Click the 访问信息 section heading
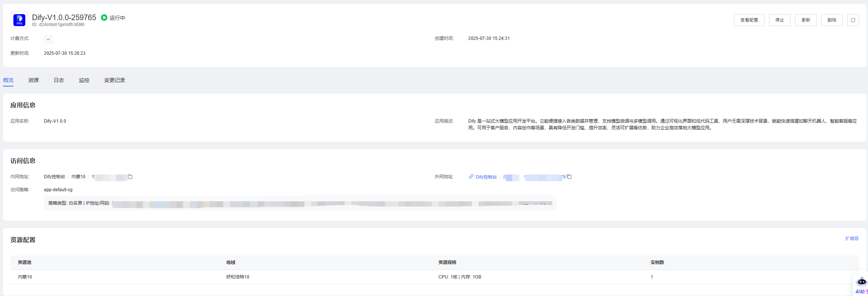The height and width of the screenshot is (296, 868). coord(23,161)
